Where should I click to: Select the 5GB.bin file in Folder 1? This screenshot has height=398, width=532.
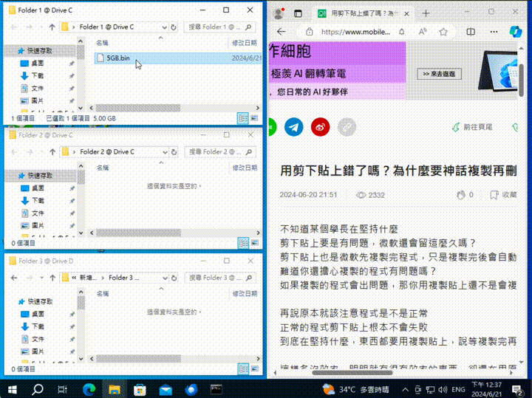click(x=178, y=58)
